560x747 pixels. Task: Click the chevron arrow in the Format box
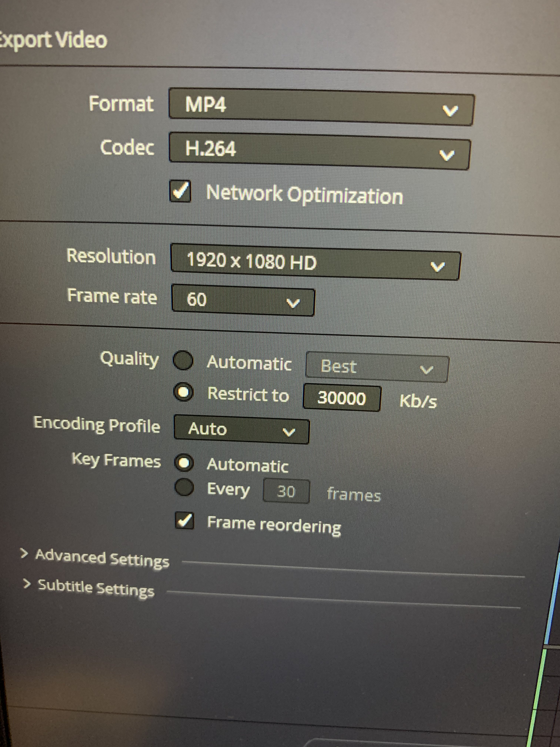pos(450,110)
